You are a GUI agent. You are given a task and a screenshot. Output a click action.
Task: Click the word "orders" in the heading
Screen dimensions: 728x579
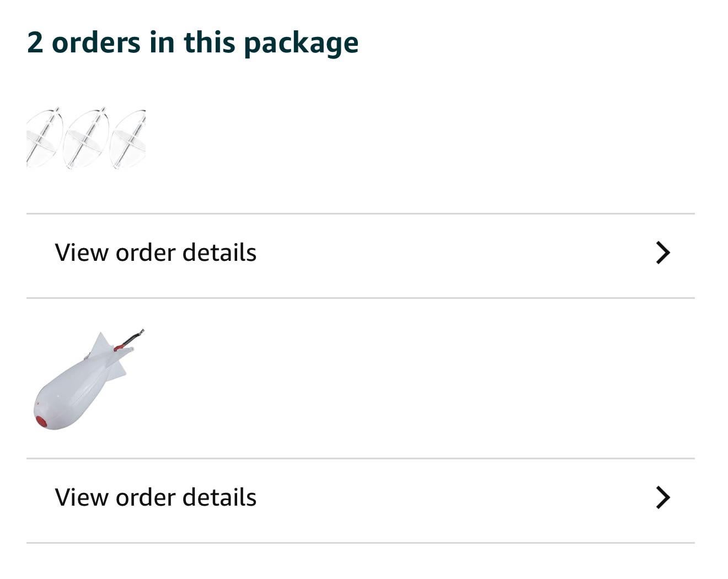95,42
